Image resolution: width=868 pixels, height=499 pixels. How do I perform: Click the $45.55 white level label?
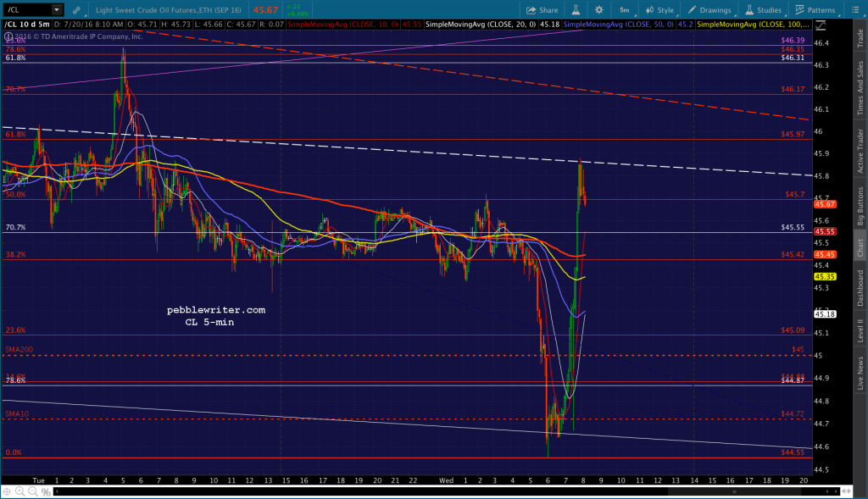point(793,227)
